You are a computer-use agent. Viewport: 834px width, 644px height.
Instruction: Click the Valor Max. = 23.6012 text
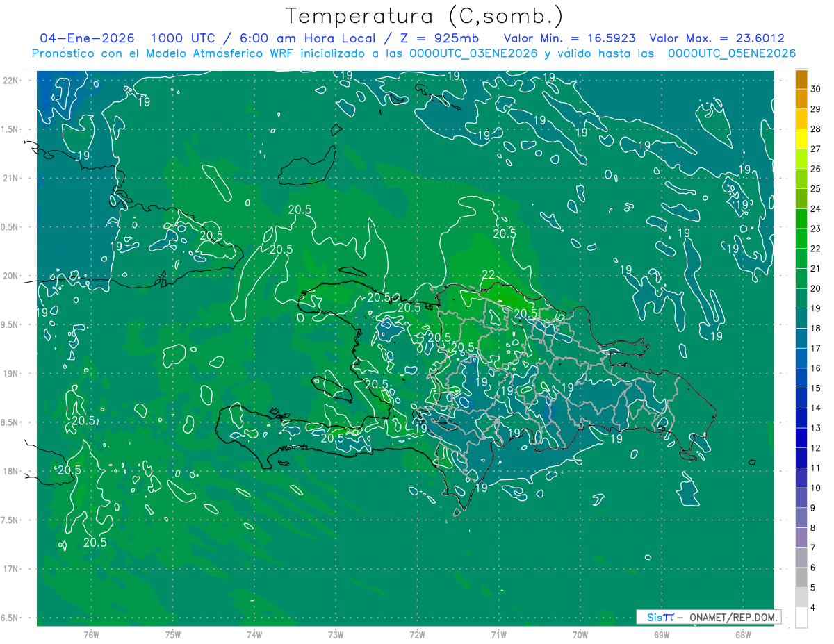pyautogui.click(x=717, y=38)
